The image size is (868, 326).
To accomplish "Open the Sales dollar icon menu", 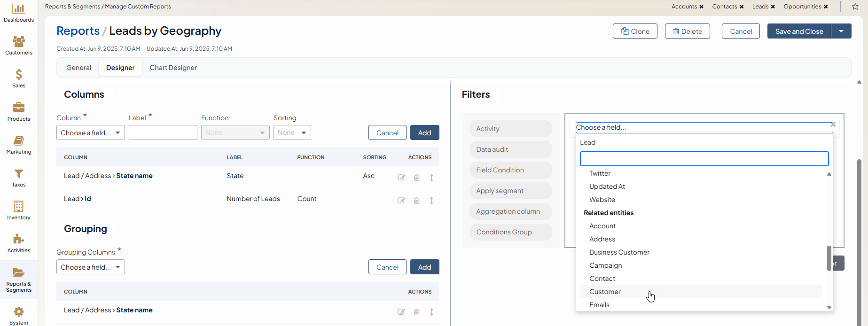I will pyautogui.click(x=19, y=78).
